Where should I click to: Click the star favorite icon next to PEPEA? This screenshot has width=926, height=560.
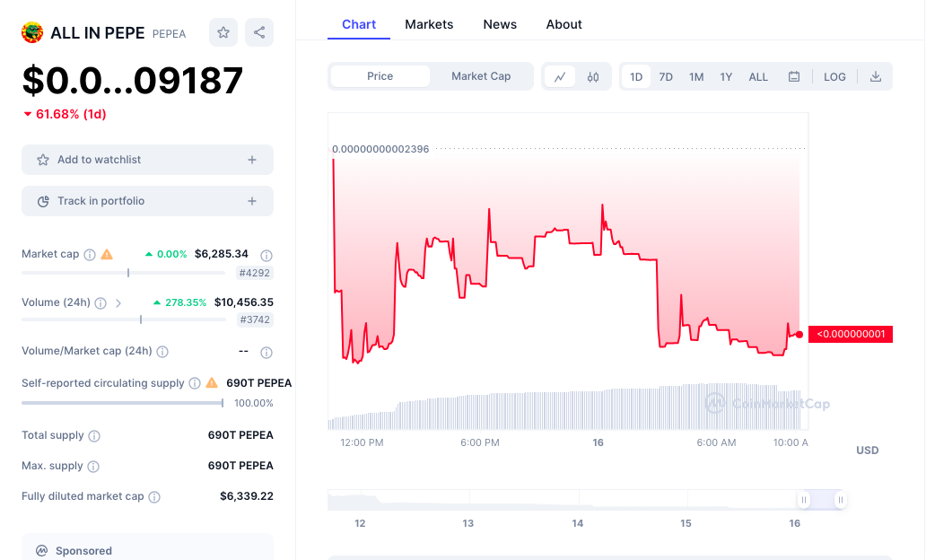[223, 32]
